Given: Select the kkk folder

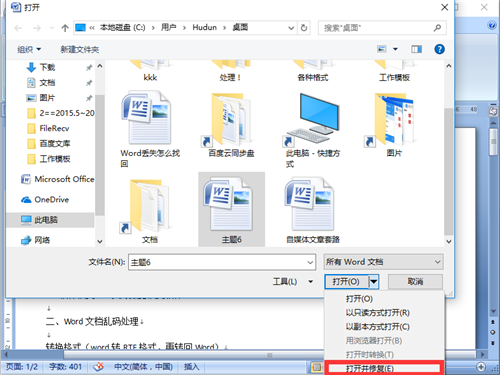Looking at the screenshot, I should click(x=150, y=71).
